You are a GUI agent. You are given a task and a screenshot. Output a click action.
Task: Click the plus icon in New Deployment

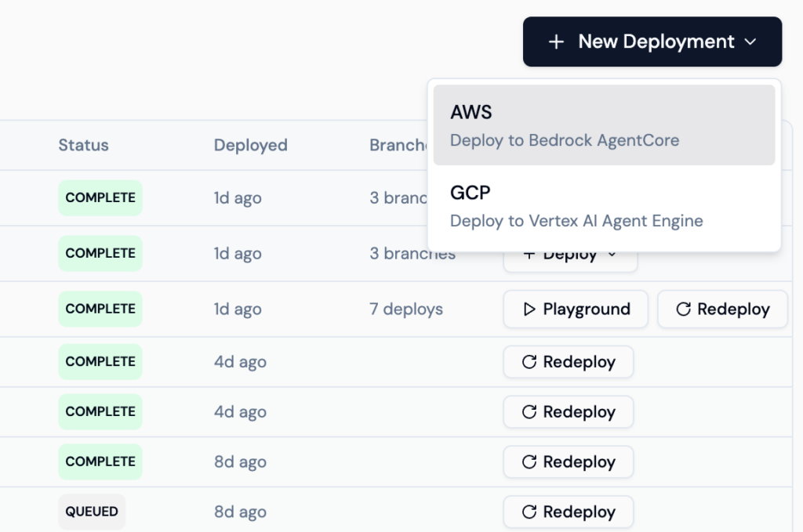point(556,42)
